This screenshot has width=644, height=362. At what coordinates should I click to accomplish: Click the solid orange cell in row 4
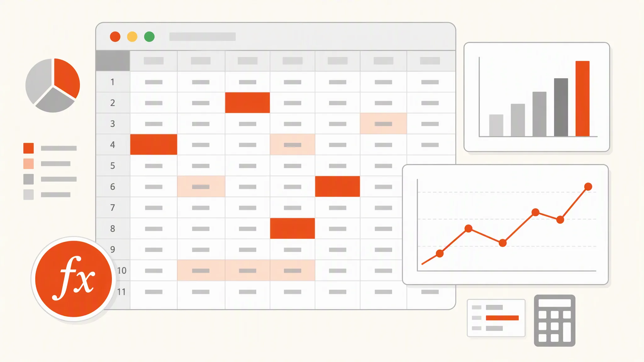[154, 145]
